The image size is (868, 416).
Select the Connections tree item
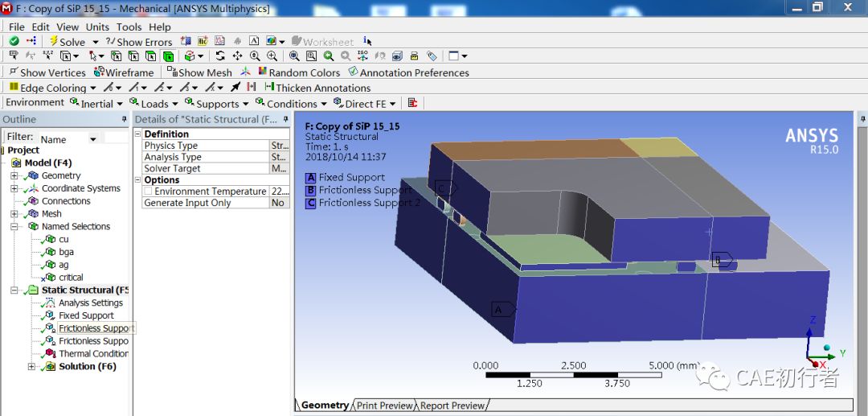click(x=66, y=201)
